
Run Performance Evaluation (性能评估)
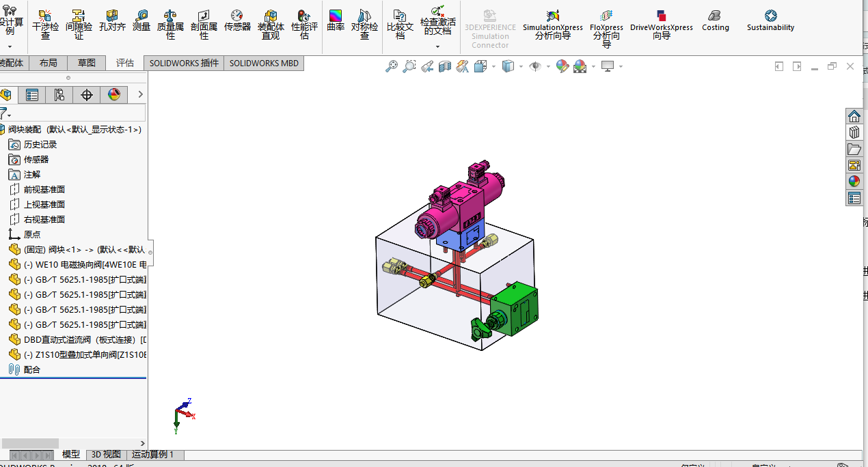click(x=304, y=25)
